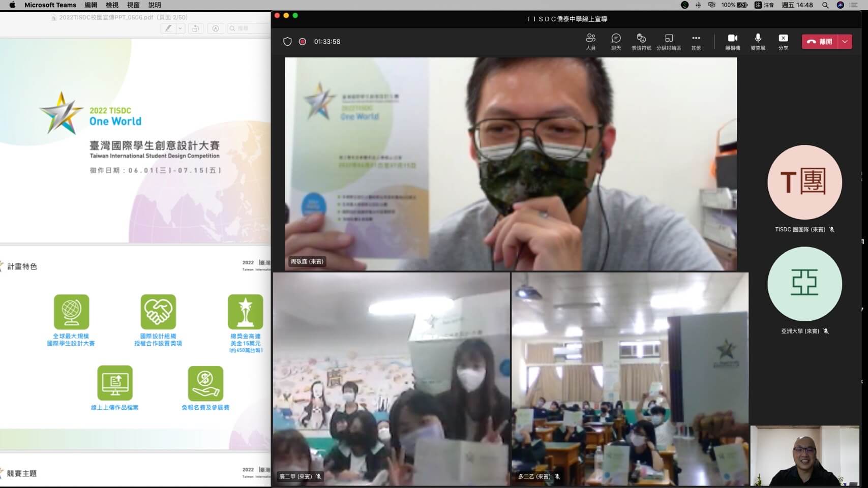
Task: Toggle the 照相機 camera off
Action: (x=732, y=41)
